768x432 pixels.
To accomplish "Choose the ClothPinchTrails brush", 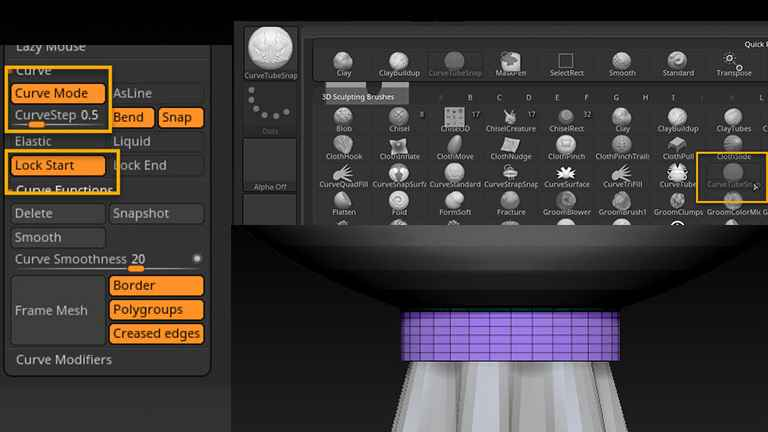I will point(622,148).
